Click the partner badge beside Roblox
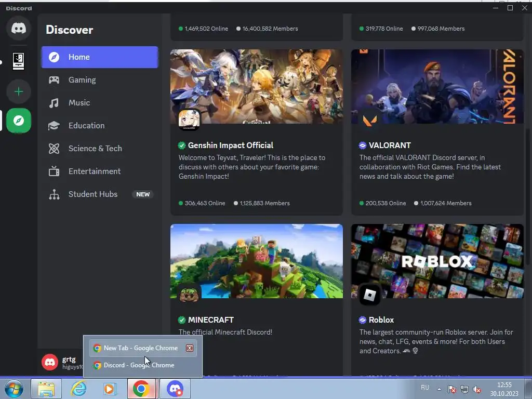 click(x=363, y=320)
